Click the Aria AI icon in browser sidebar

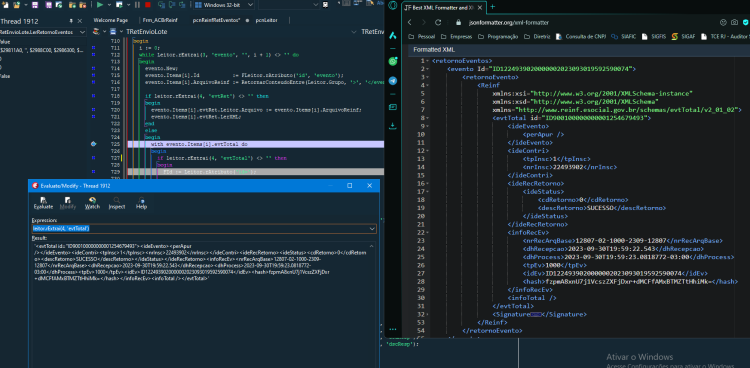(393, 35)
